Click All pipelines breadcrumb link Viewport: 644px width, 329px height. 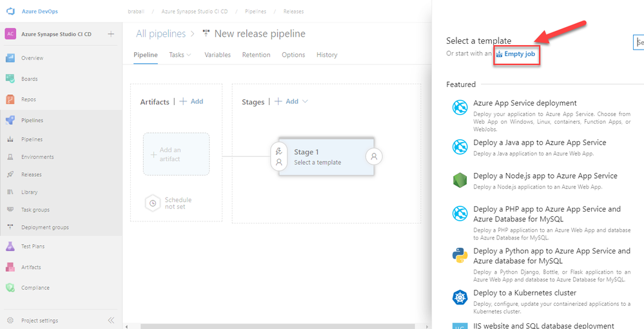point(161,34)
